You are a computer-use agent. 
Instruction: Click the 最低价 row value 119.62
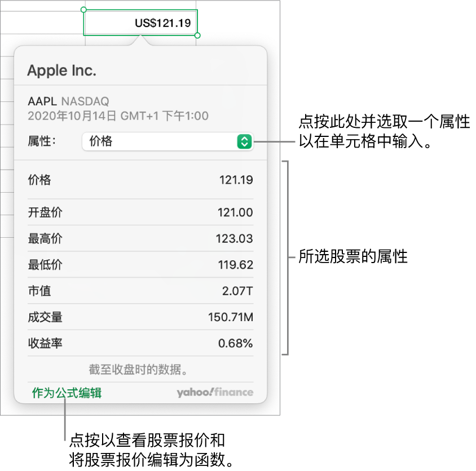pyautogui.click(x=236, y=265)
